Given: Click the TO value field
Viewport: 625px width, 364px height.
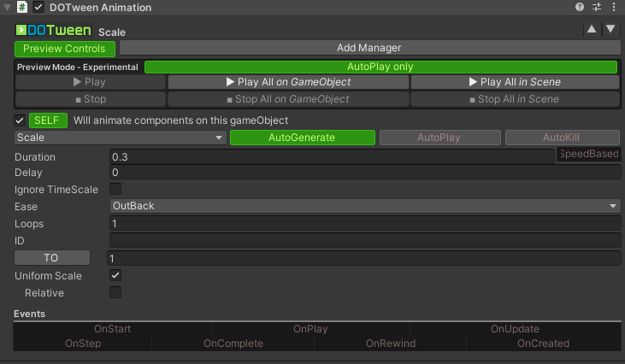Looking at the screenshot, I should pyautogui.click(x=363, y=258).
